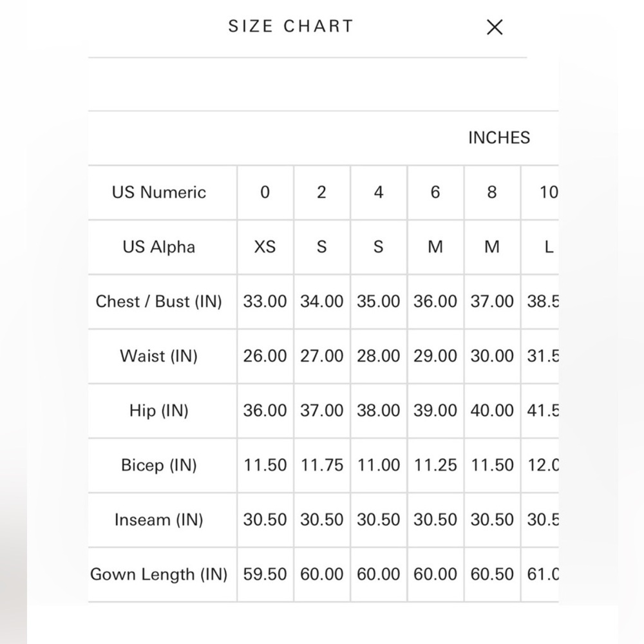The height and width of the screenshot is (644, 644).
Task: Click the Waist (IN) row label
Action: (159, 356)
